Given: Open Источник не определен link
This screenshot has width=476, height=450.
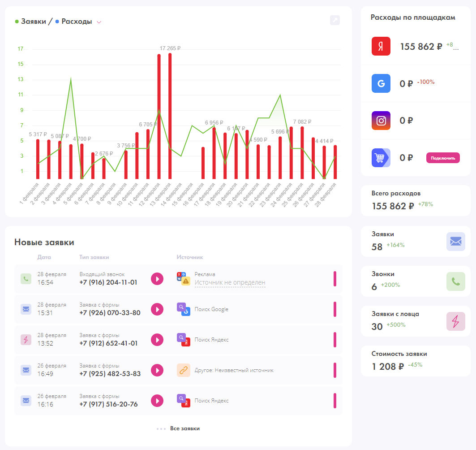Looking at the screenshot, I should coord(230,282).
